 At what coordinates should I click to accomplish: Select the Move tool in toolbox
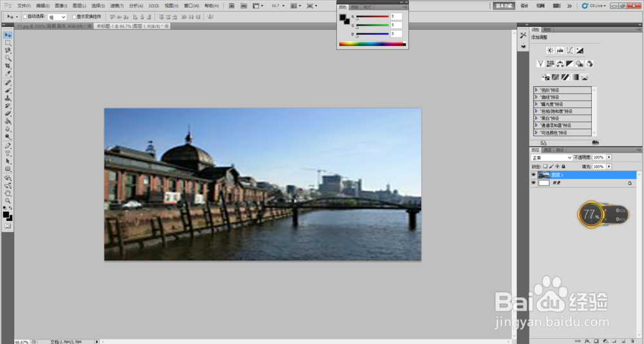point(8,35)
